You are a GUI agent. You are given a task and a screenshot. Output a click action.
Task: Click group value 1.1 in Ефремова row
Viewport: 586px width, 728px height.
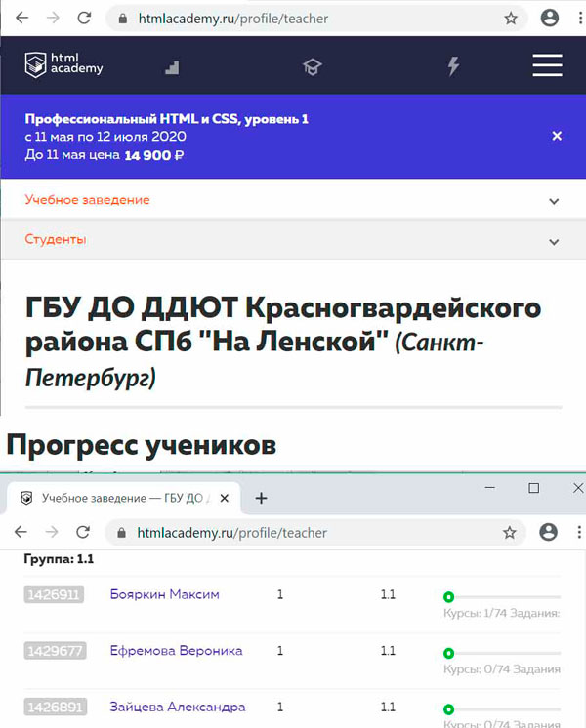[388, 651]
